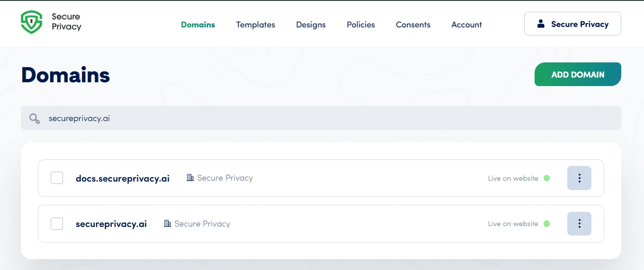Open the Policies tab
Screen dimensions: 644x270
pyautogui.click(x=361, y=25)
